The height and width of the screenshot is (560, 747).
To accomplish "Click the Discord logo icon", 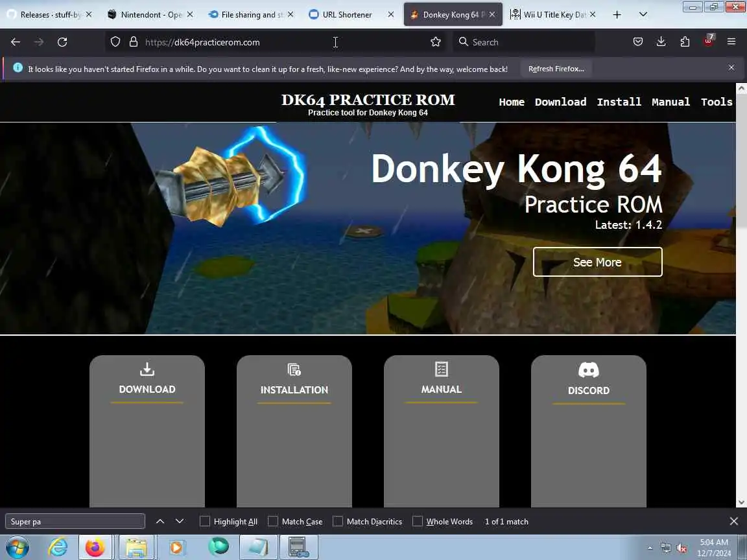I will [x=588, y=370].
